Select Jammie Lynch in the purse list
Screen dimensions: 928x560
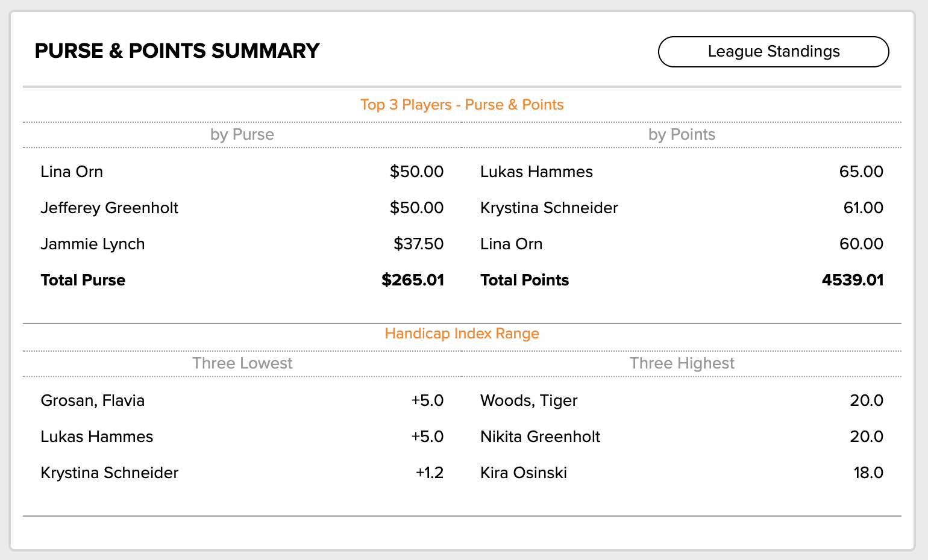[93, 244]
